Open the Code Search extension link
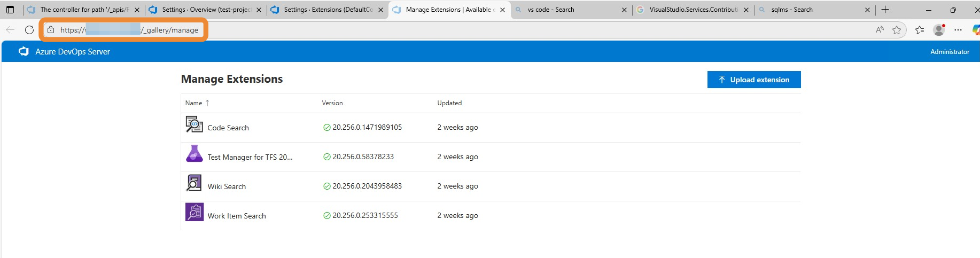980x258 pixels. (x=228, y=128)
